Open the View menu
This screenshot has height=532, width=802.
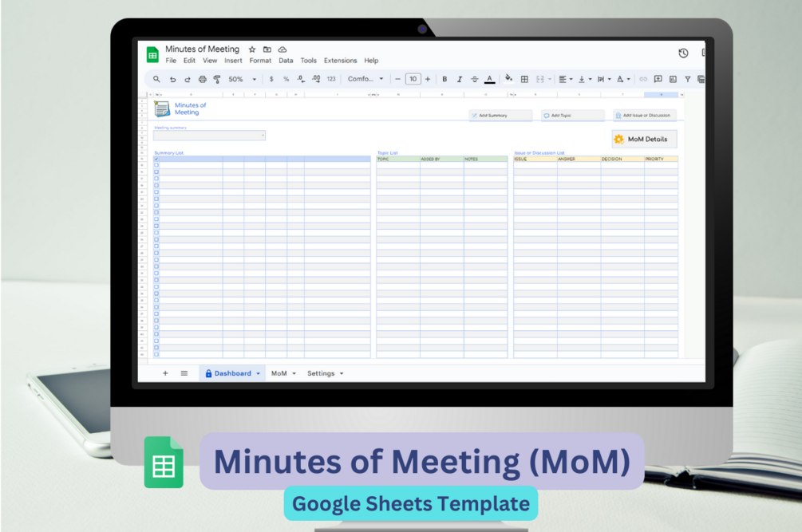tap(210, 61)
